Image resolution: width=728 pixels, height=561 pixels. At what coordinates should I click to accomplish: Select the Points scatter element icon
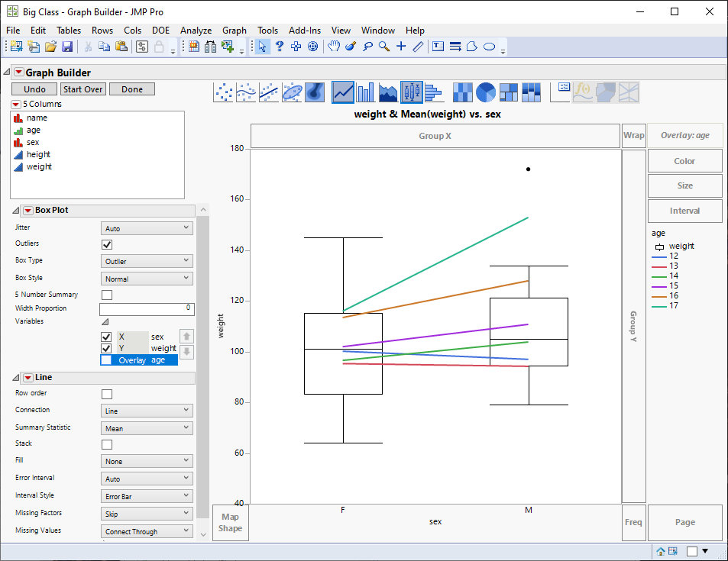click(223, 92)
